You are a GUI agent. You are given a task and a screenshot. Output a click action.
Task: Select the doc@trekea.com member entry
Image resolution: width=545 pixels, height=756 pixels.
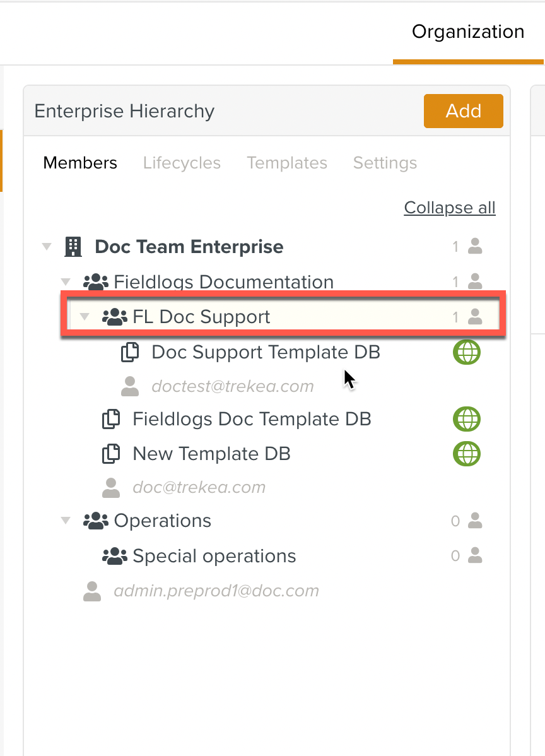pyautogui.click(x=199, y=487)
